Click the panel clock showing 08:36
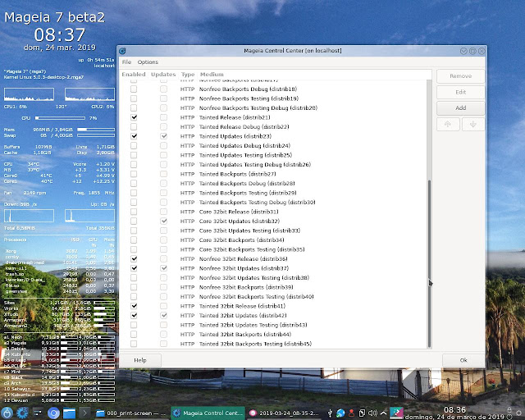Image resolution: width=525 pixels, height=420 pixels. [x=454, y=413]
